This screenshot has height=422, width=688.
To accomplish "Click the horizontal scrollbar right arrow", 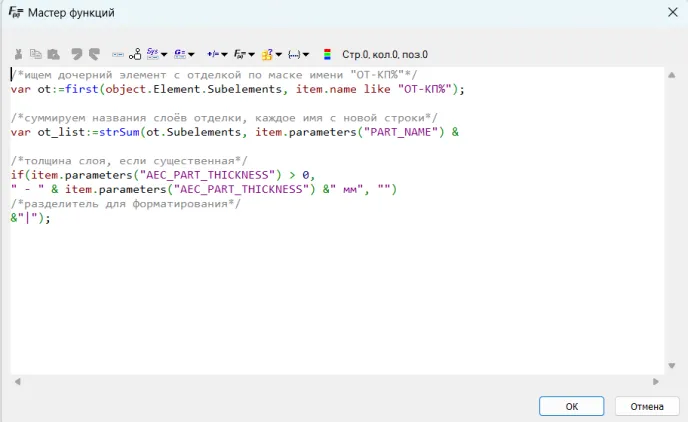I will tap(655, 381).
